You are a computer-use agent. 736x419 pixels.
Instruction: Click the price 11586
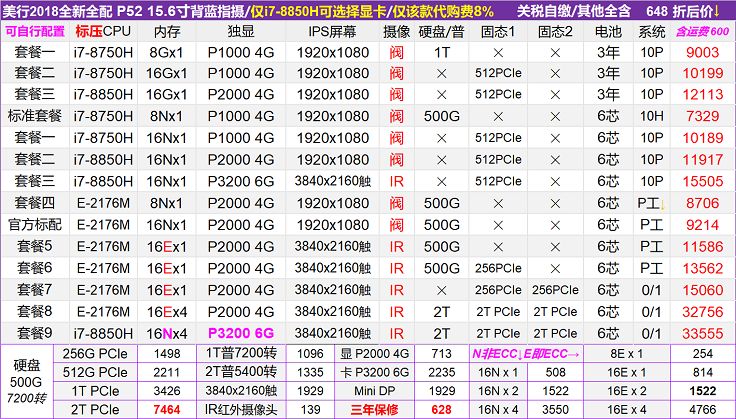703,246
